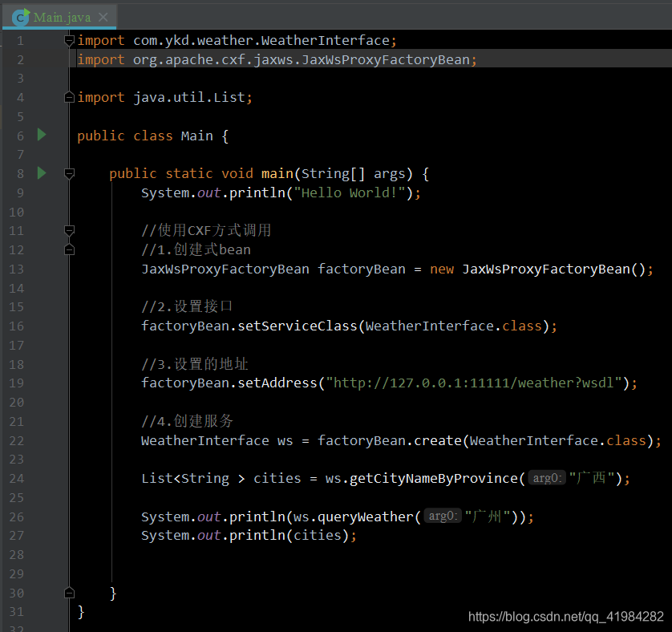Click the comment fold end marker on line 12
Image resolution: width=672 pixels, height=632 pixels.
click(69, 249)
